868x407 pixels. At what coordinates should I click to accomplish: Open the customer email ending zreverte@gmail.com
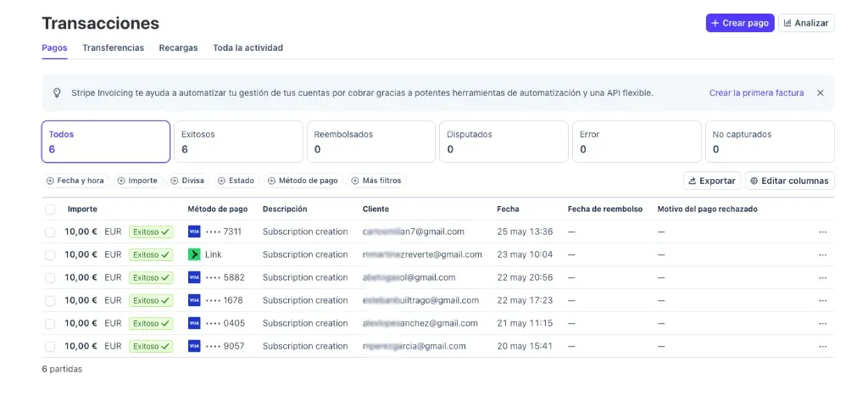pyautogui.click(x=422, y=254)
